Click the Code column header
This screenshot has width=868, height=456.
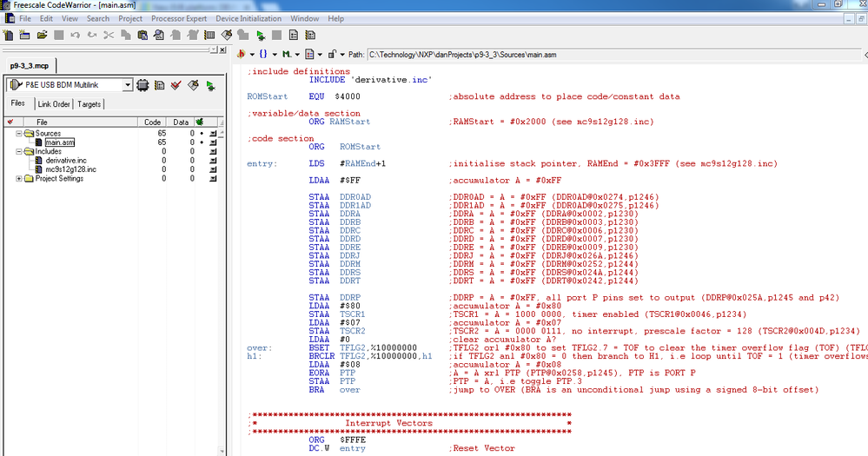[152, 122]
